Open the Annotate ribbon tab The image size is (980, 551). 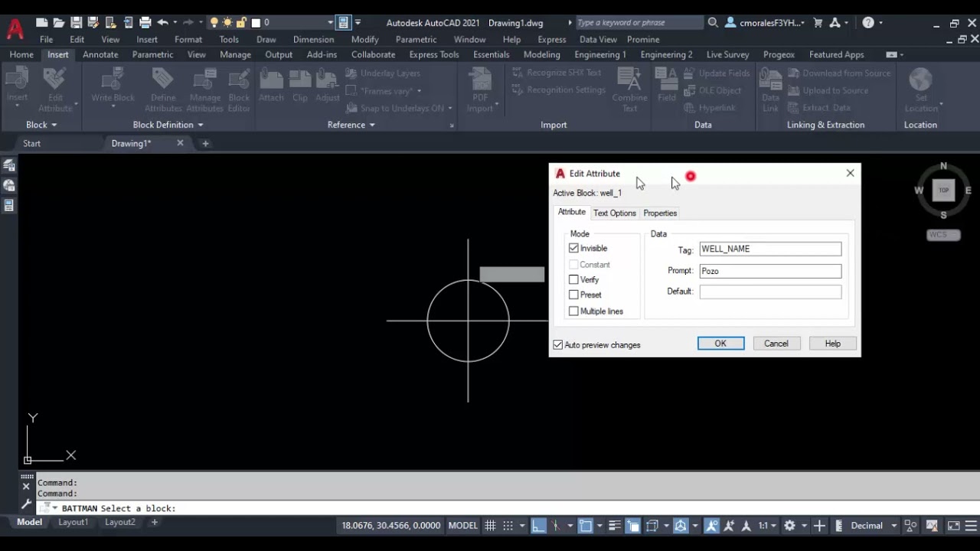[100, 54]
